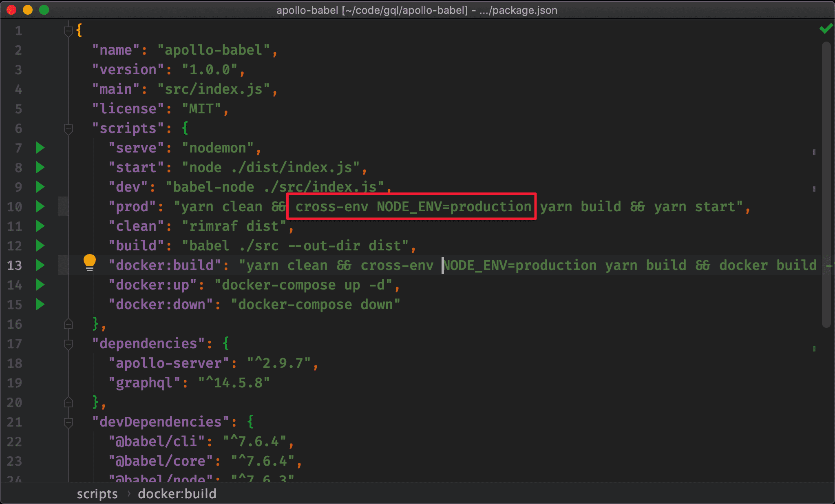
Task: Run the "prod" script gutter icon
Action: tap(40, 206)
